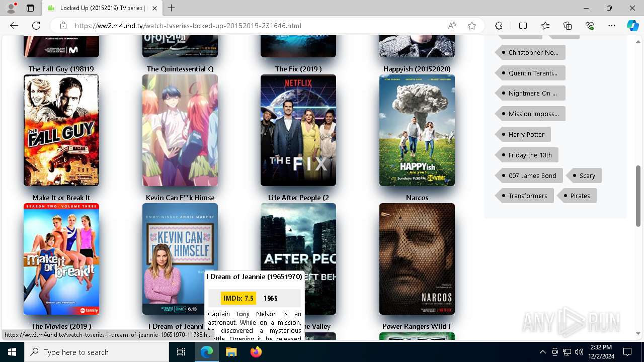Click 'The Fall Guy (198119' title

[x=61, y=69]
